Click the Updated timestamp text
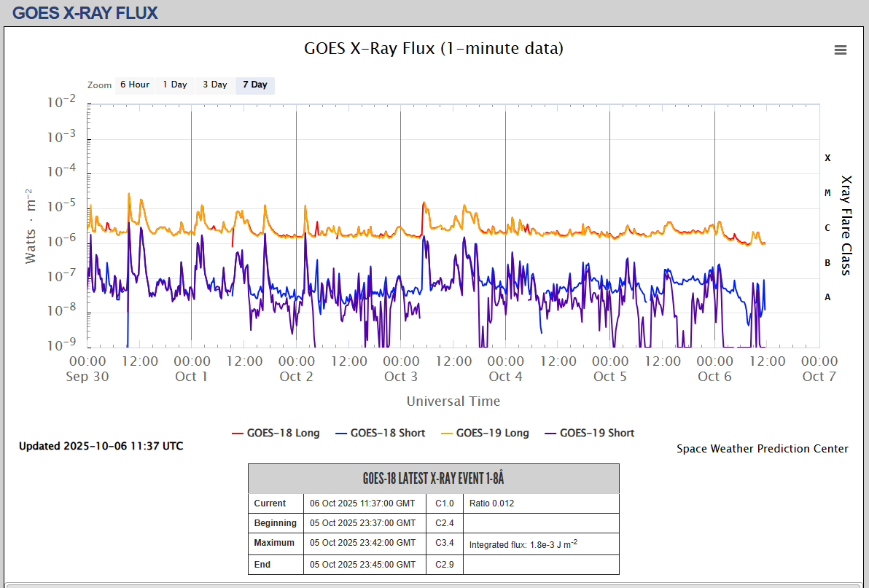Image resolution: width=869 pixels, height=588 pixels. click(101, 446)
